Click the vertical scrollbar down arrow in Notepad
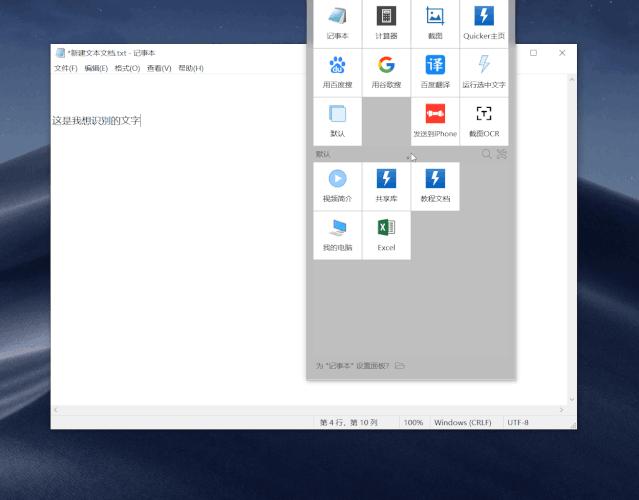The width and height of the screenshot is (639, 500). coord(572,399)
